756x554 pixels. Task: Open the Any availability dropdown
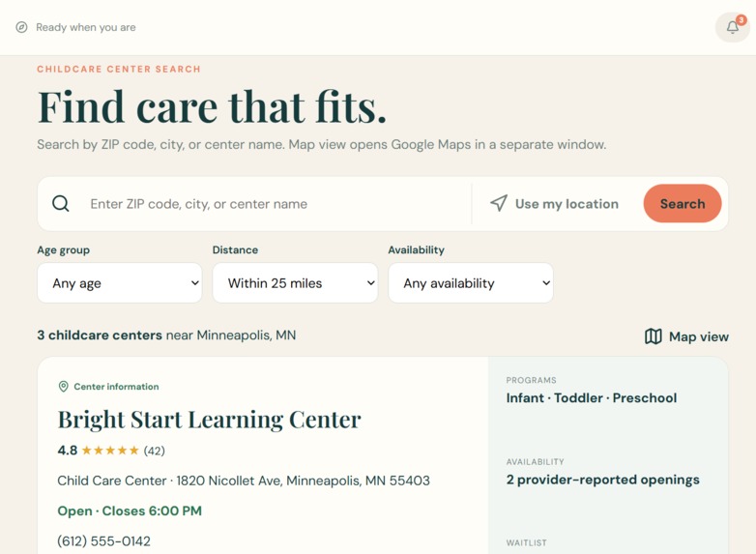tap(471, 283)
